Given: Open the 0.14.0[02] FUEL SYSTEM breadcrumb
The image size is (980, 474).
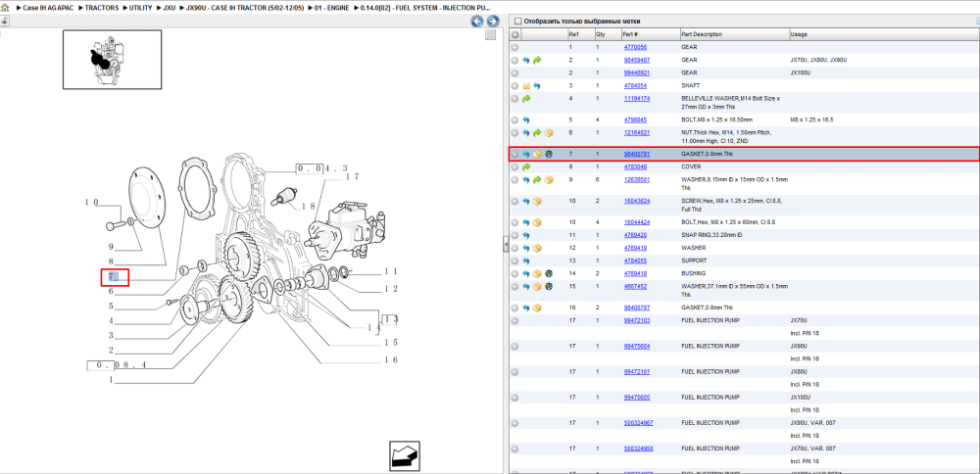Looking at the screenshot, I should (x=425, y=8).
